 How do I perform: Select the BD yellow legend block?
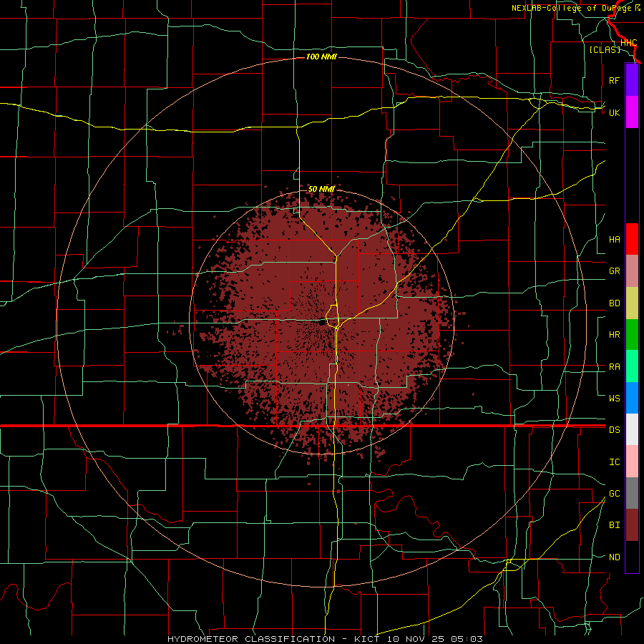point(632,303)
